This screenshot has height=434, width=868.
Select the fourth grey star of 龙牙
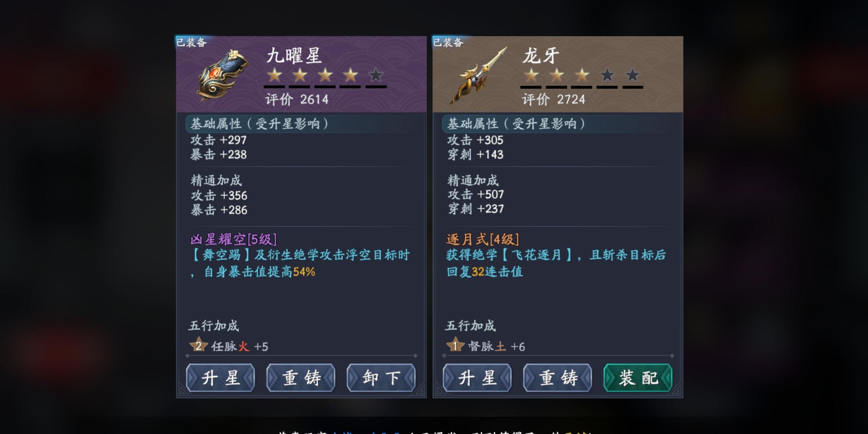tap(607, 75)
